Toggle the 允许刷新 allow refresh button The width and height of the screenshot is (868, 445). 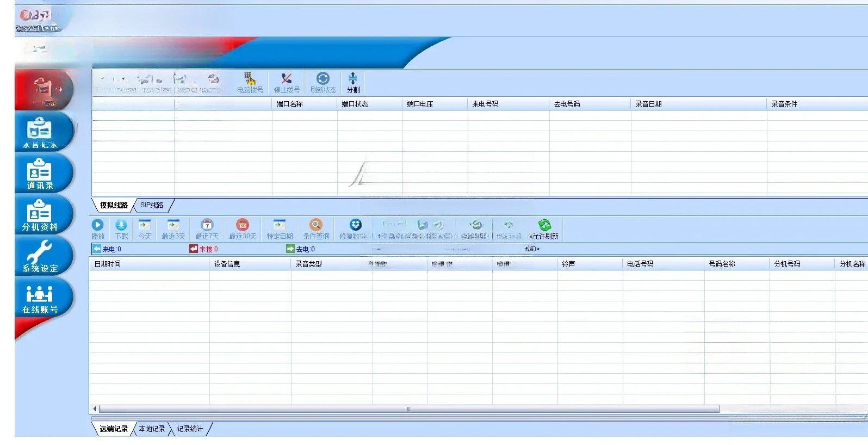(544, 229)
